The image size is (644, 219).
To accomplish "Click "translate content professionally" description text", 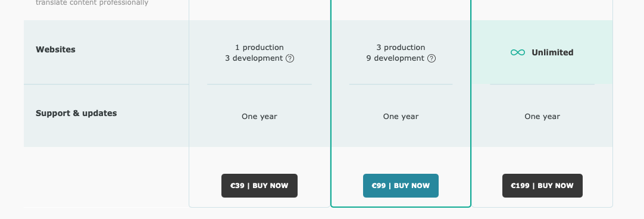I will 92,3.
